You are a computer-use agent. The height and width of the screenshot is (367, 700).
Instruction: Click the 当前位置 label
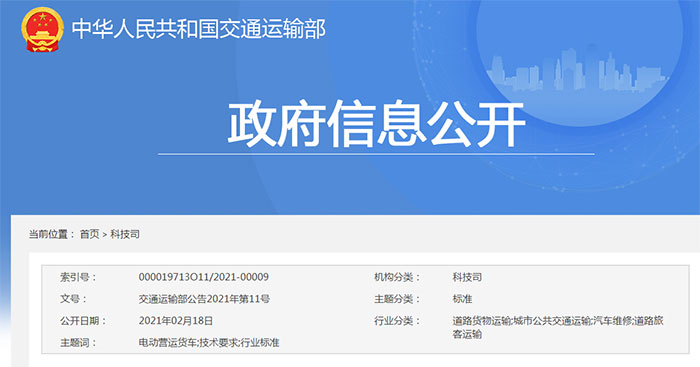point(52,234)
